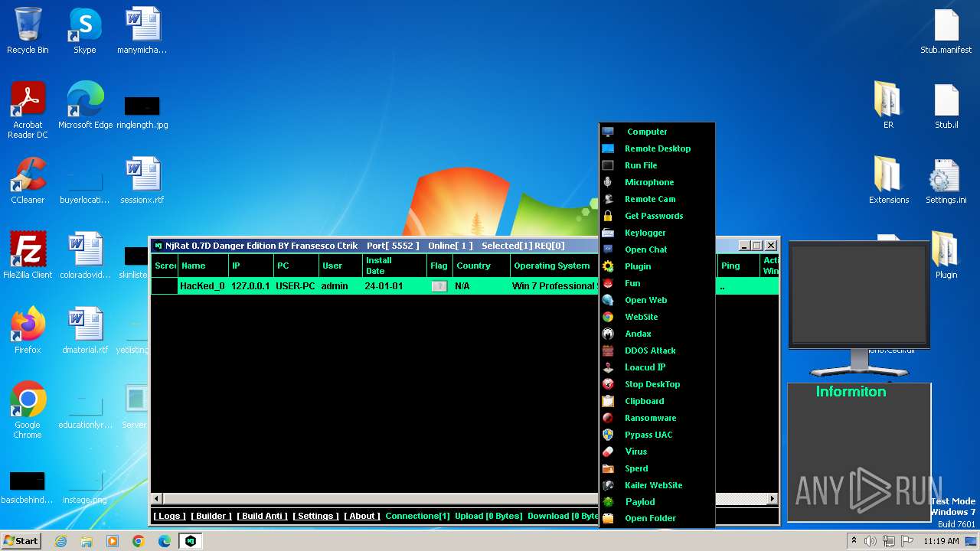The image size is (980, 551).
Task: Sort by Country column header
Action: click(x=482, y=266)
